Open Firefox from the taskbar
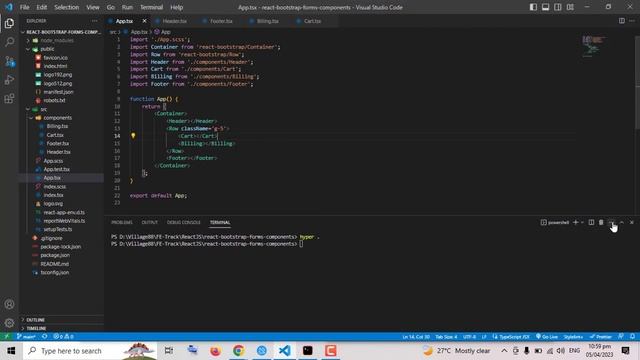This screenshot has width=640, height=360. pos(216,351)
